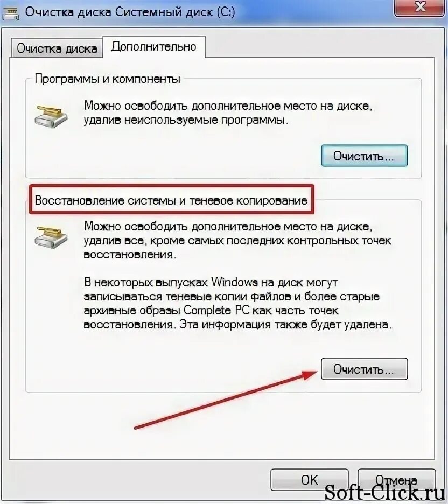Close the Очистка диска dialog with X

pyautogui.click(x=419, y=7)
